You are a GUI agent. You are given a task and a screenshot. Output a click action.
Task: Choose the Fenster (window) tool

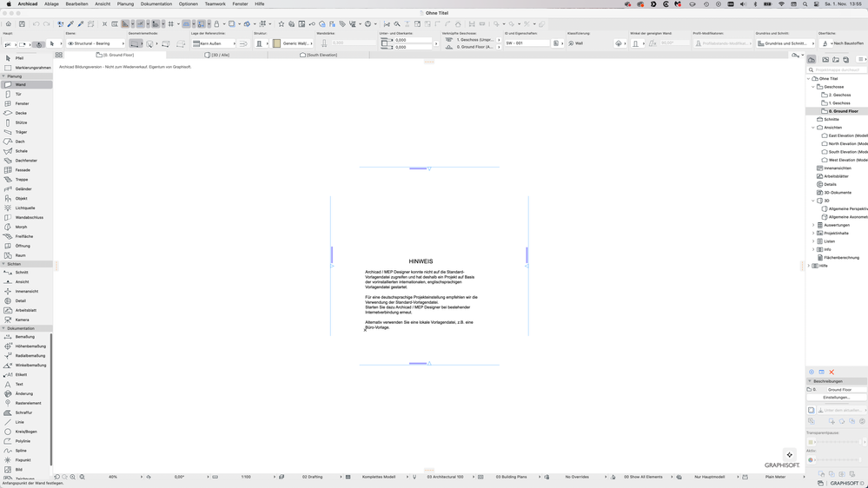coord(26,103)
